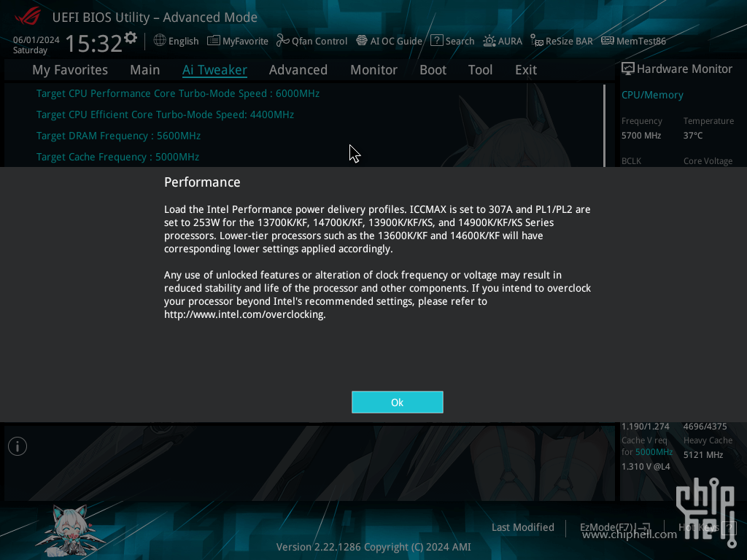Confirm the Performance dialog with Ok
Image resolution: width=747 pixels, height=560 pixels.
coord(398,402)
